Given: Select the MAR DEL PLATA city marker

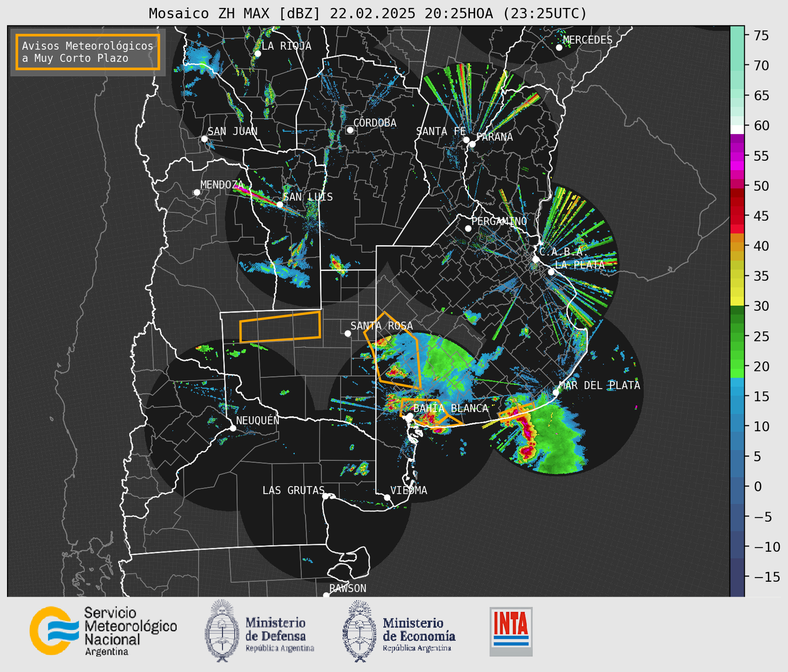Looking at the screenshot, I should coord(555,393).
